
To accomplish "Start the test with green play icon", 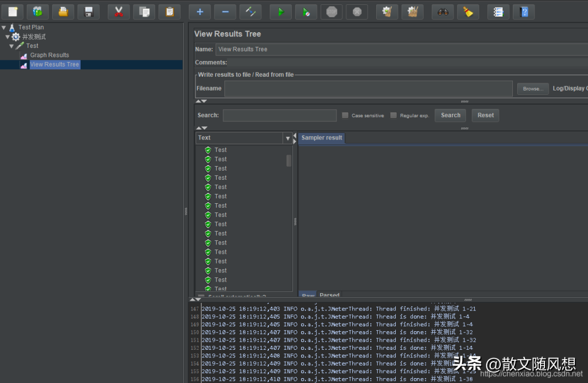I will tap(280, 12).
